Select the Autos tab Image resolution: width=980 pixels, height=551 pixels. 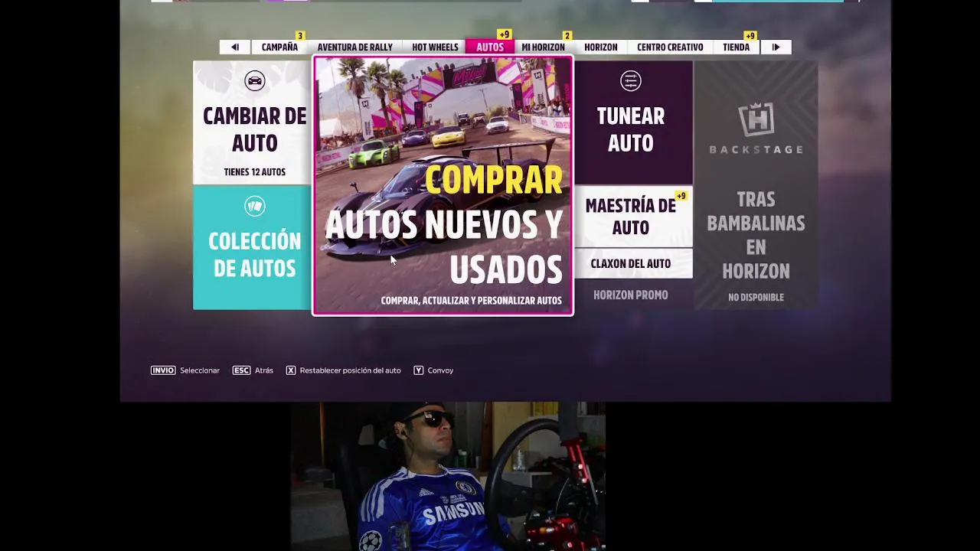coord(490,47)
